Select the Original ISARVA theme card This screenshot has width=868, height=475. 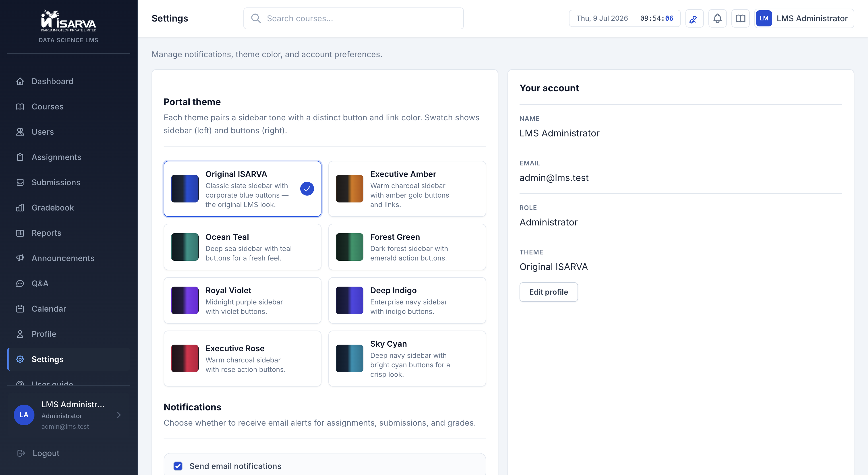[x=242, y=189]
